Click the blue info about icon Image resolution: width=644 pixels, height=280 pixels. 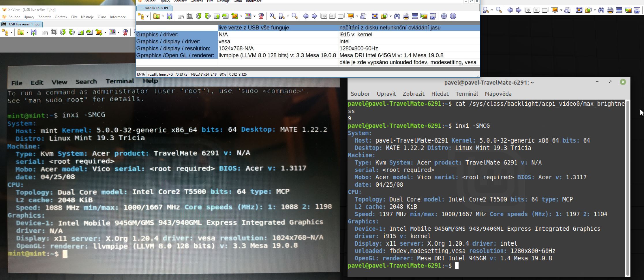point(453,16)
